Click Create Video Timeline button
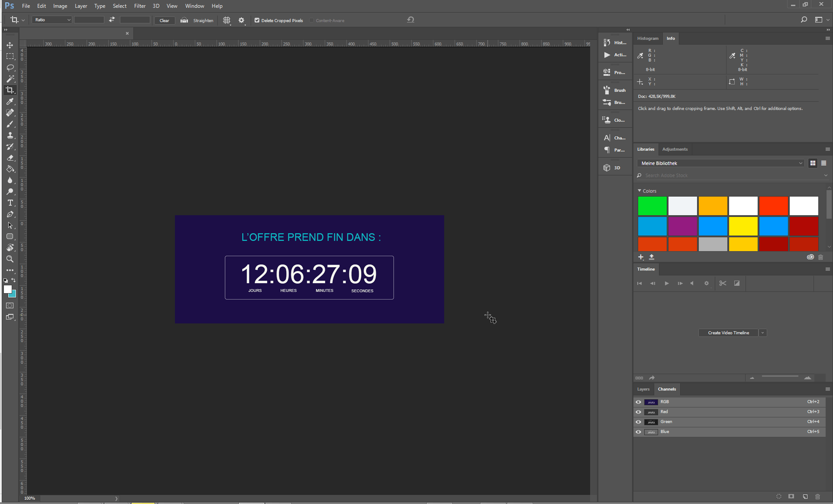Viewport: 833px width, 504px height. coord(728,333)
